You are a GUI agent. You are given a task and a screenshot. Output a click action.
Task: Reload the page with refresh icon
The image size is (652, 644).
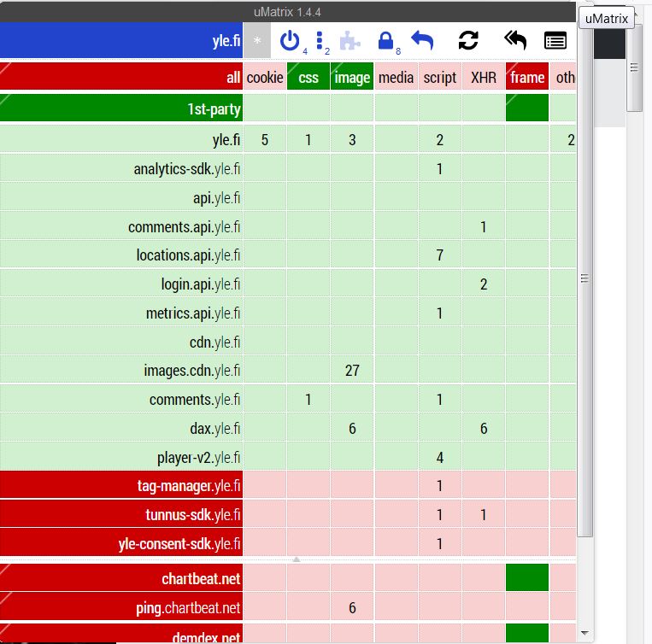point(468,41)
